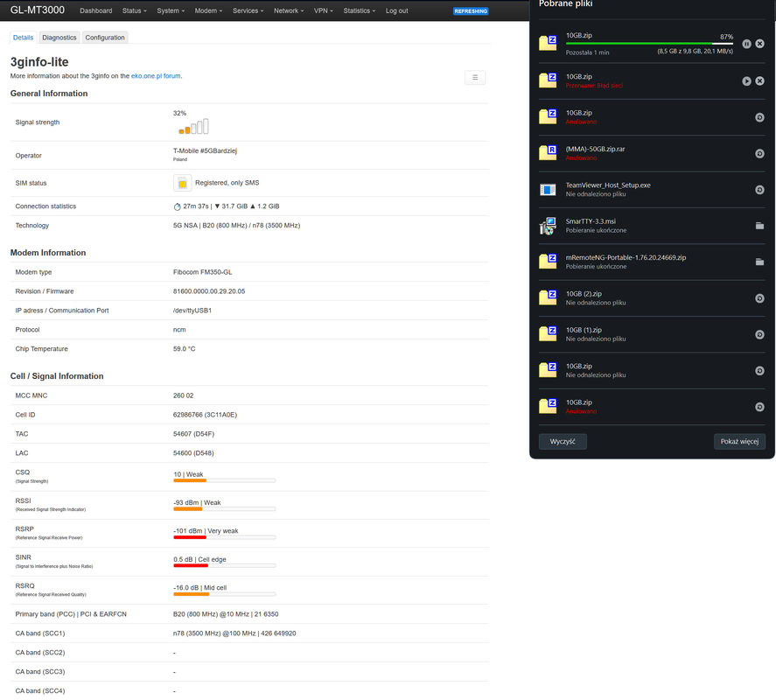Open folder containing mRemoteNG-Portable zip
Viewport: 776px width, 700px height.
pos(759,262)
